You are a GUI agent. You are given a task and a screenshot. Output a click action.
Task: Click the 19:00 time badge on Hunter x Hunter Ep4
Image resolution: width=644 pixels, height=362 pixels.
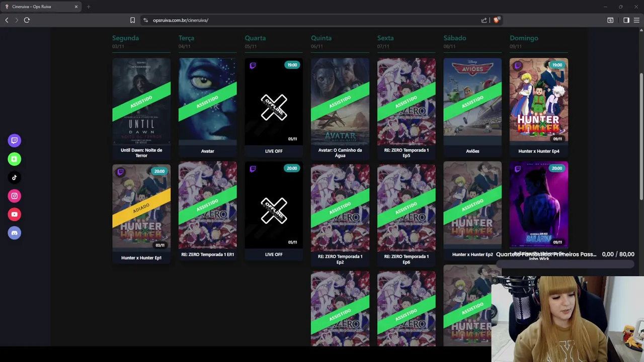(x=557, y=65)
